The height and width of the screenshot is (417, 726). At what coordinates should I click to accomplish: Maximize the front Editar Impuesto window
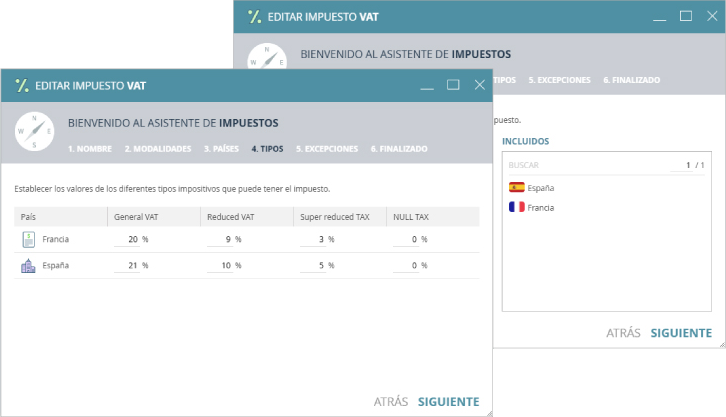pos(453,86)
